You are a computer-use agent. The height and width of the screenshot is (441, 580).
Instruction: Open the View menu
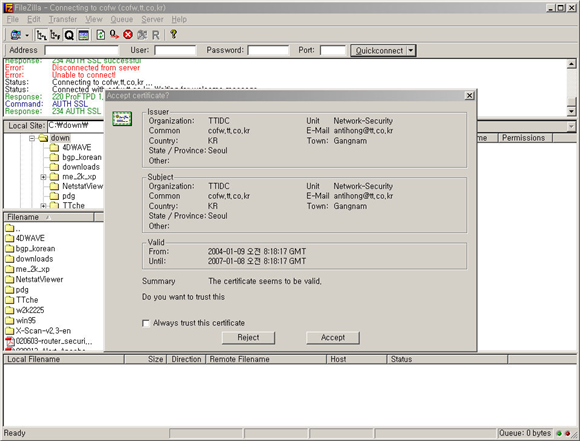(x=94, y=19)
